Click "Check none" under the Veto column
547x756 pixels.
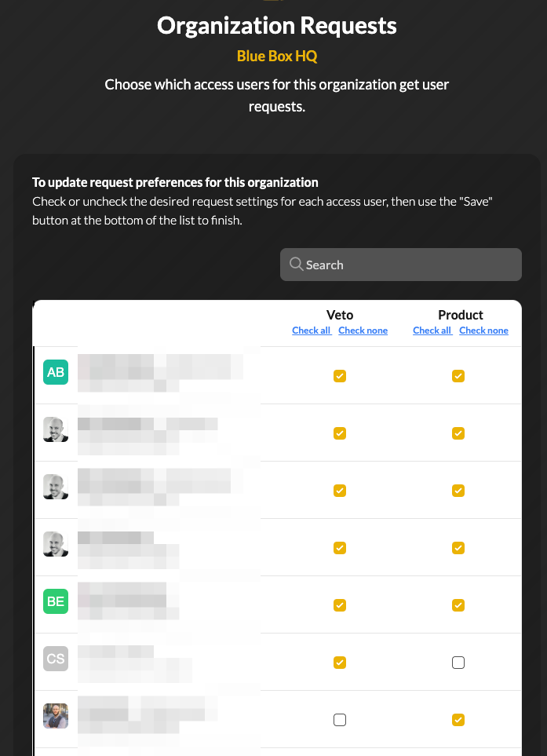(x=363, y=331)
